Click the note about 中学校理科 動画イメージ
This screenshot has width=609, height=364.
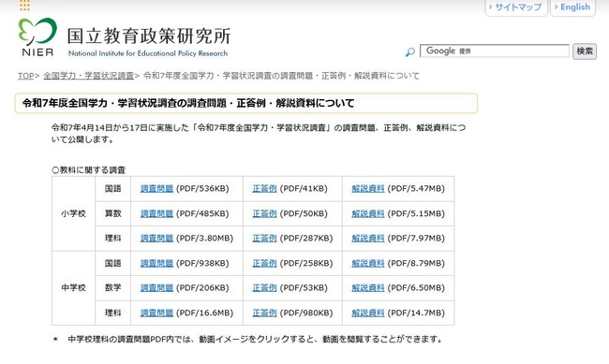point(248,339)
